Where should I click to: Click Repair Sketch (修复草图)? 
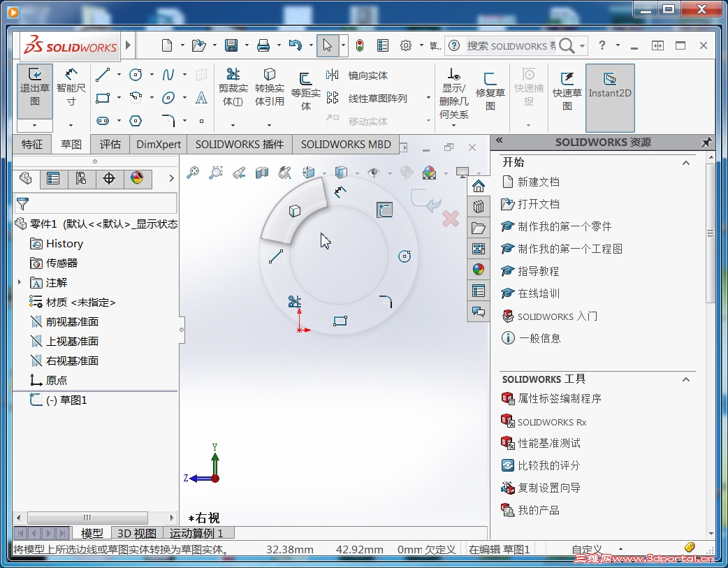[x=490, y=92]
